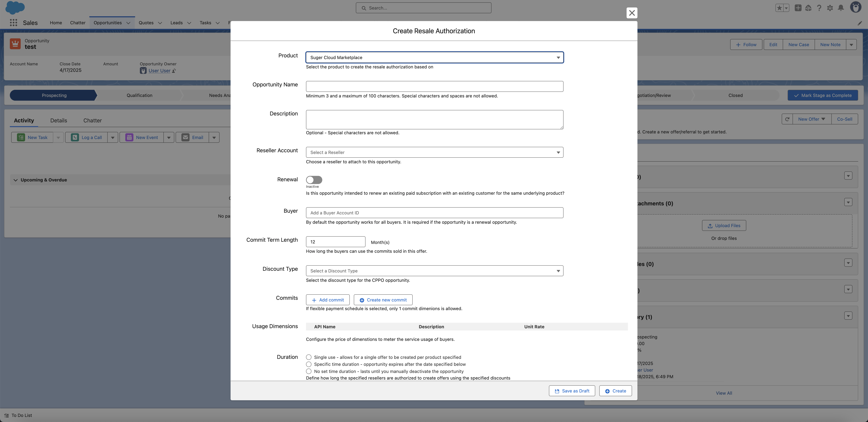Choose the No set time duration option

[309, 371]
